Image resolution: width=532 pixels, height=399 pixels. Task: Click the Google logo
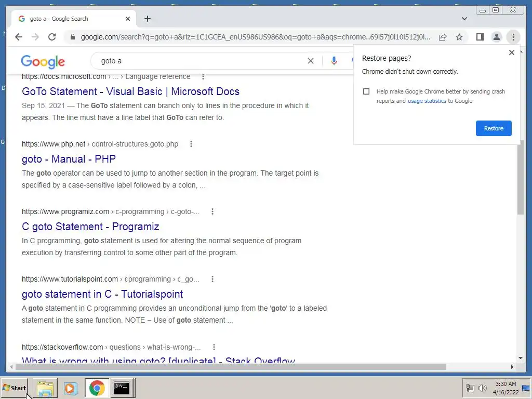click(43, 61)
